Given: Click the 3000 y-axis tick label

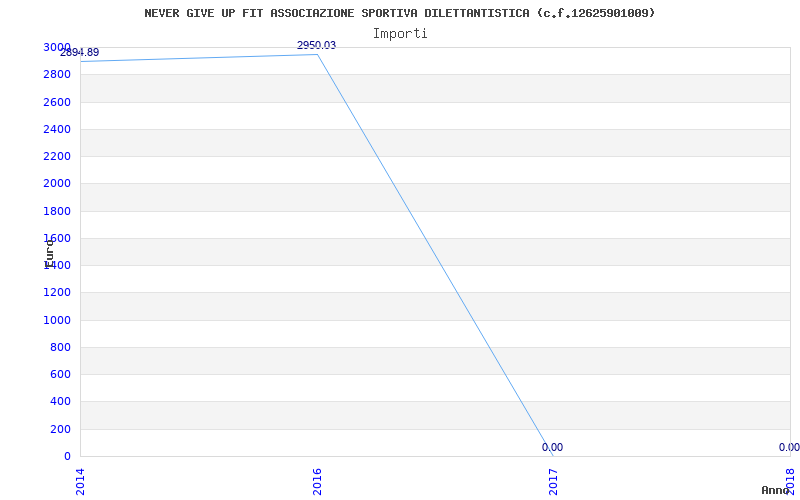Looking at the screenshot, I should coord(57,47).
